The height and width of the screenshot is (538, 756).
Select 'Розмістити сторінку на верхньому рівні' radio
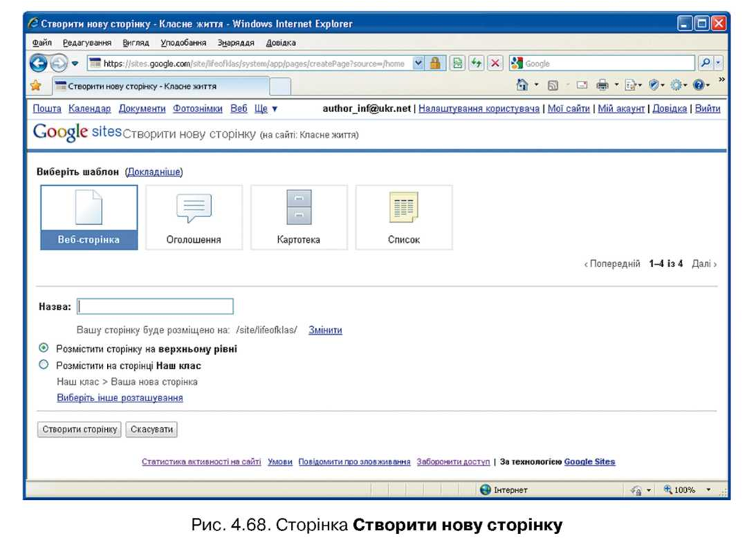coord(44,348)
